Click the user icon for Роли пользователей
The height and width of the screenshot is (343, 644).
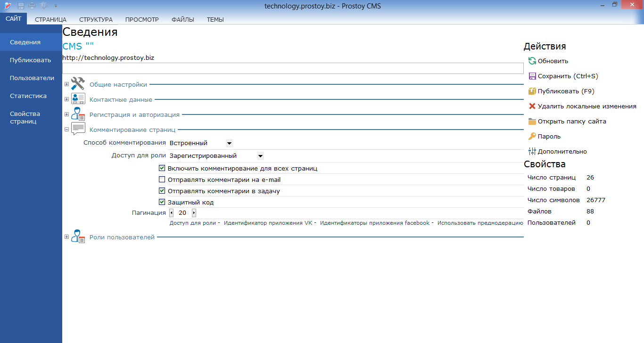click(x=78, y=237)
